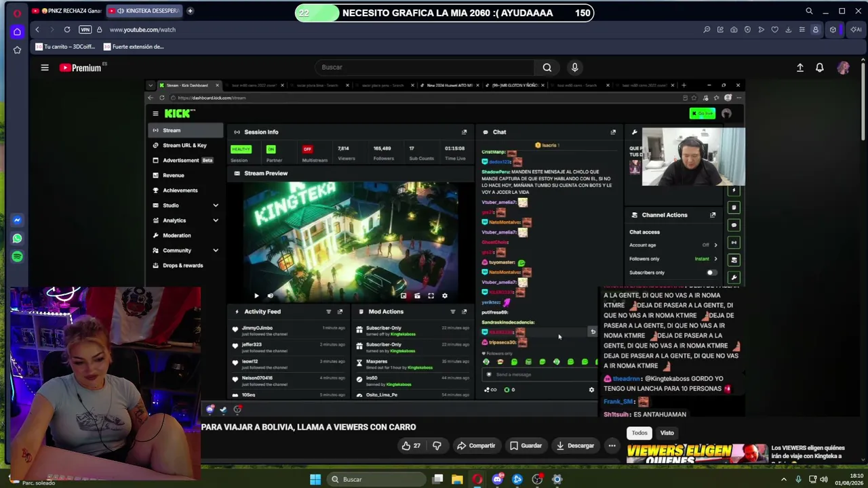This screenshot has height=488, width=868.
Task: Open Stream in the Kick dashboard sidebar
Action: tap(186, 130)
